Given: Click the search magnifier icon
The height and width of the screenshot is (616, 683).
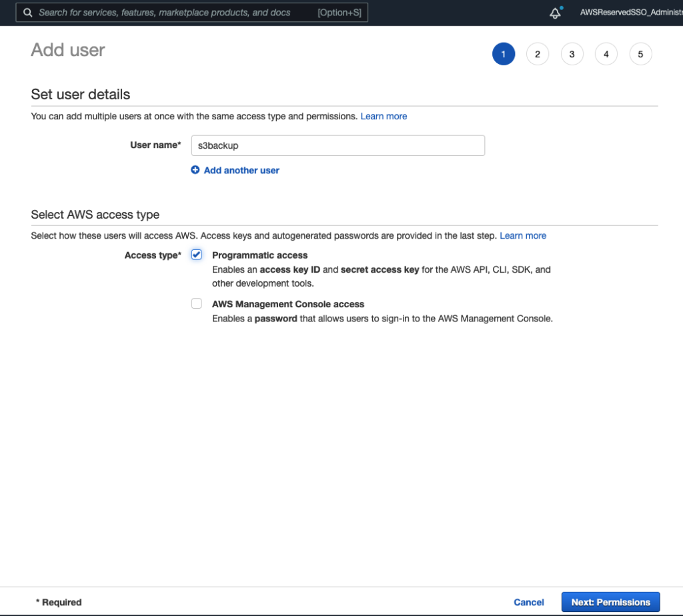Looking at the screenshot, I should (x=27, y=13).
